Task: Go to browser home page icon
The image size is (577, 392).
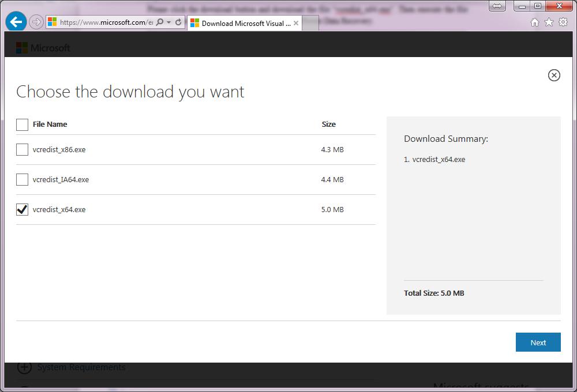Action: (535, 22)
